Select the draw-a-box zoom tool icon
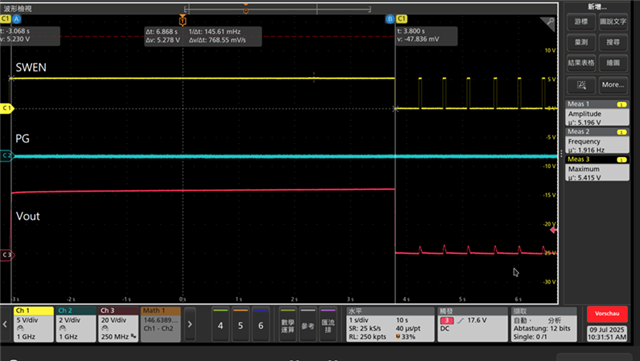The height and width of the screenshot is (361, 640). [581, 85]
